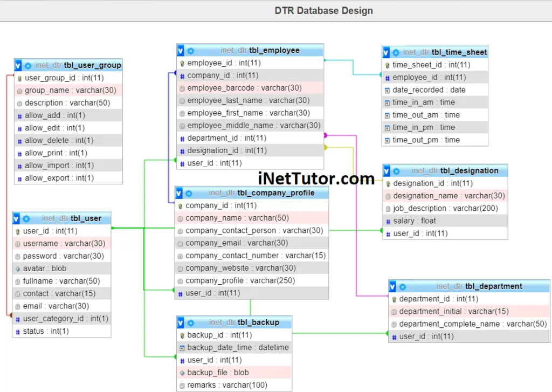This screenshot has height=392, width=552.
Task: Open gear options for tbl_department
Action: click(403, 287)
